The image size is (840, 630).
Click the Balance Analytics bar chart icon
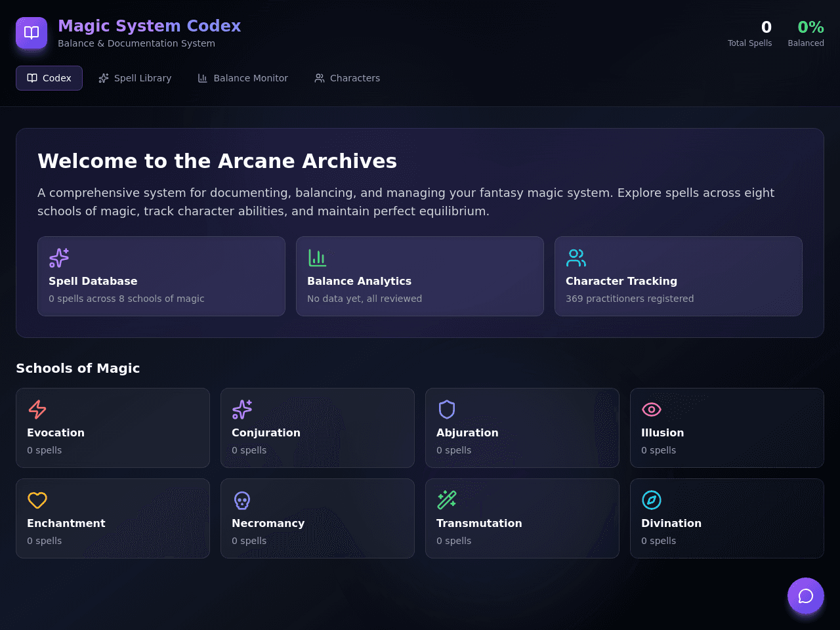tap(318, 258)
